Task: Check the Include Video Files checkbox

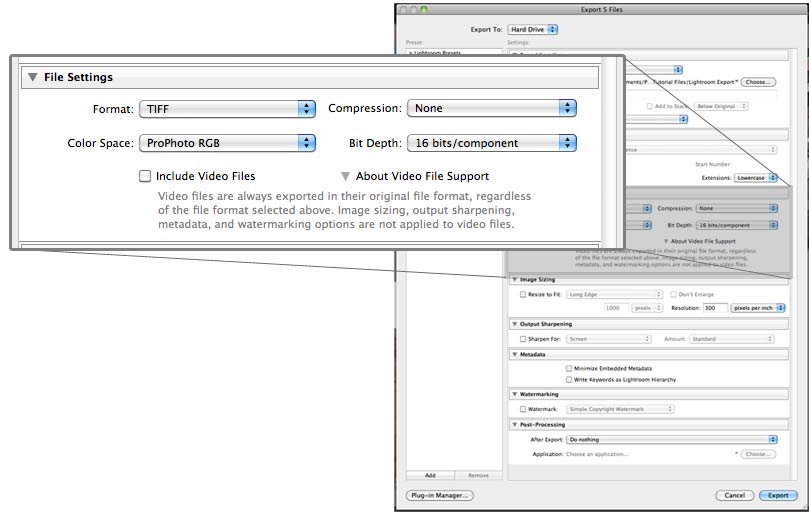Action: click(145, 176)
